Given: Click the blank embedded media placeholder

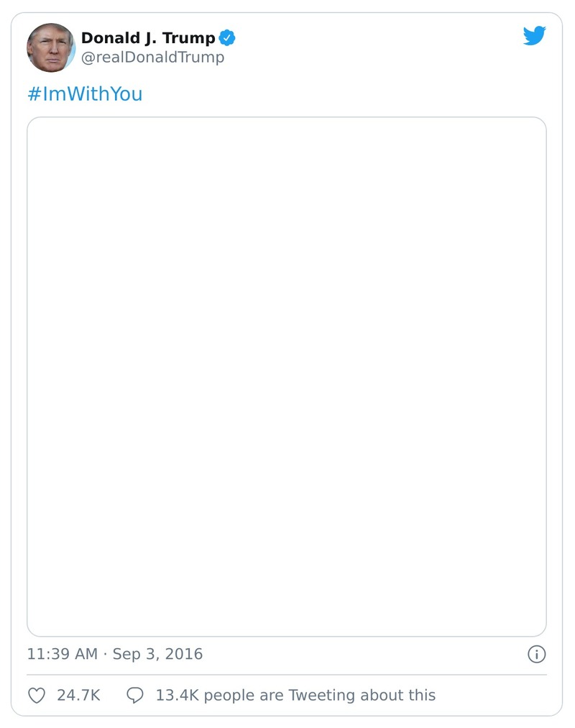Looking at the screenshot, I should coord(287,378).
